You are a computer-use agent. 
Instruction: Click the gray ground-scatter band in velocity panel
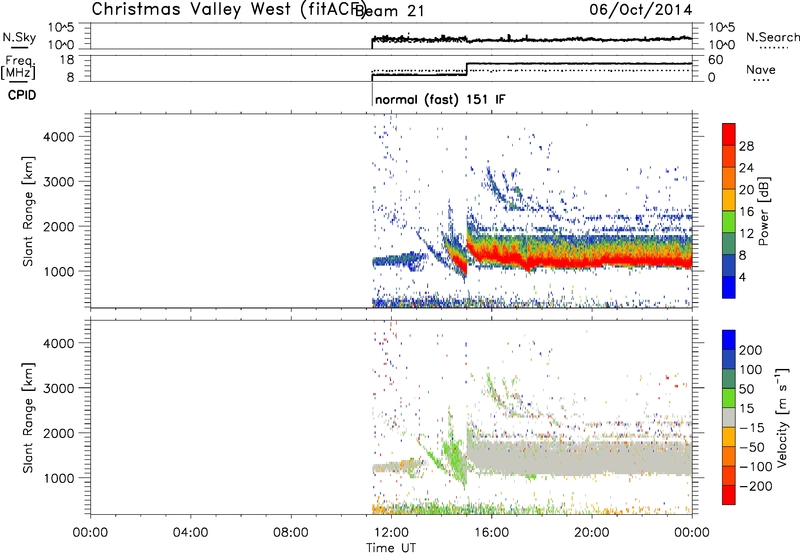pos(579,459)
